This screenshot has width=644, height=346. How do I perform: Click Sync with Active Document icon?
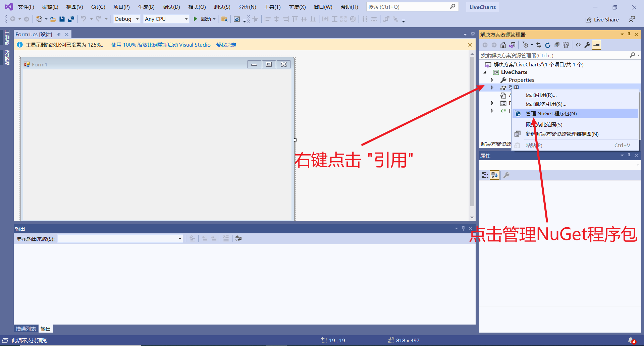tap(539, 45)
